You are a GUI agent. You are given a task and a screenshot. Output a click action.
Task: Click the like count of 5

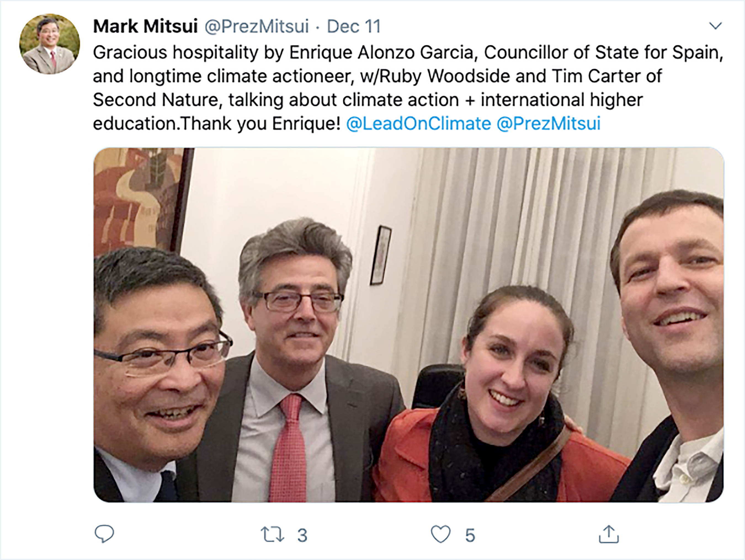tap(470, 535)
